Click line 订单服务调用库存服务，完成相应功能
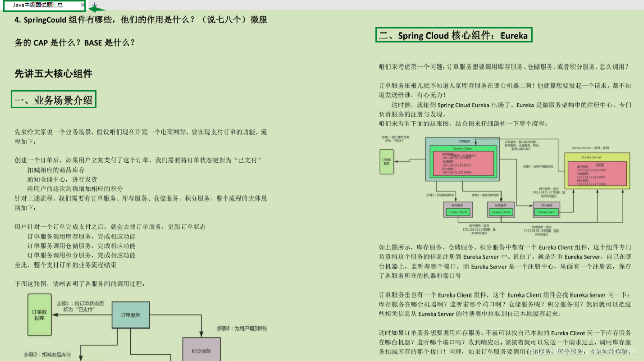The width and height of the screenshot is (644, 361). pyautogui.click(x=82, y=237)
